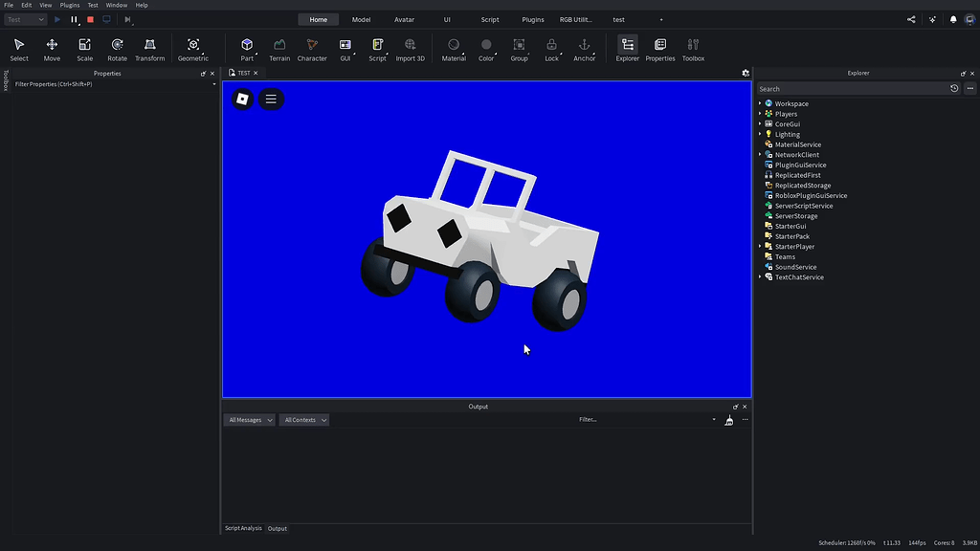Switch to the Model ribbon tab
This screenshot has width=980, height=551.
pyautogui.click(x=361, y=18)
